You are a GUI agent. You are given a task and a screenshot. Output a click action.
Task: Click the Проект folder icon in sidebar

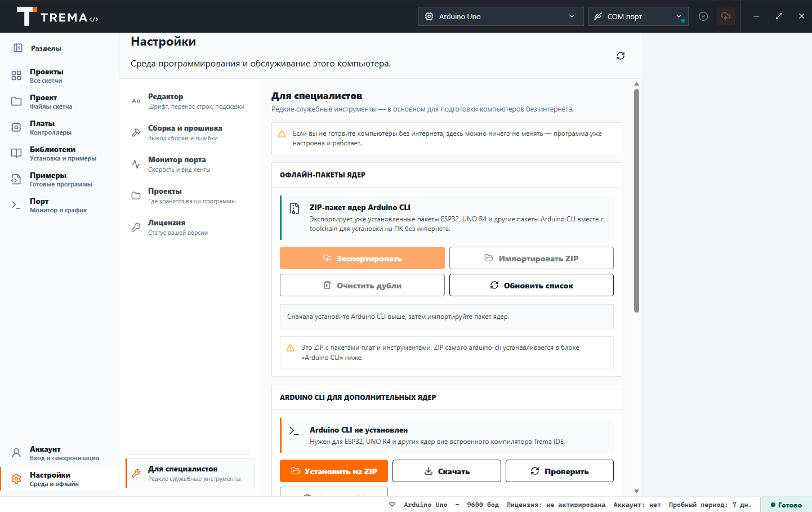(x=16, y=101)
